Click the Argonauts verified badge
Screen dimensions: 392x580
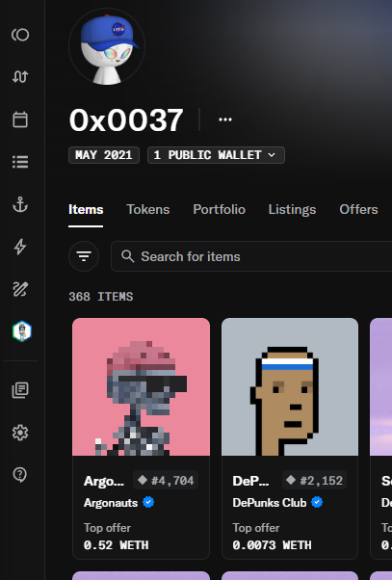pyautogui.click(x=148, y=502)
